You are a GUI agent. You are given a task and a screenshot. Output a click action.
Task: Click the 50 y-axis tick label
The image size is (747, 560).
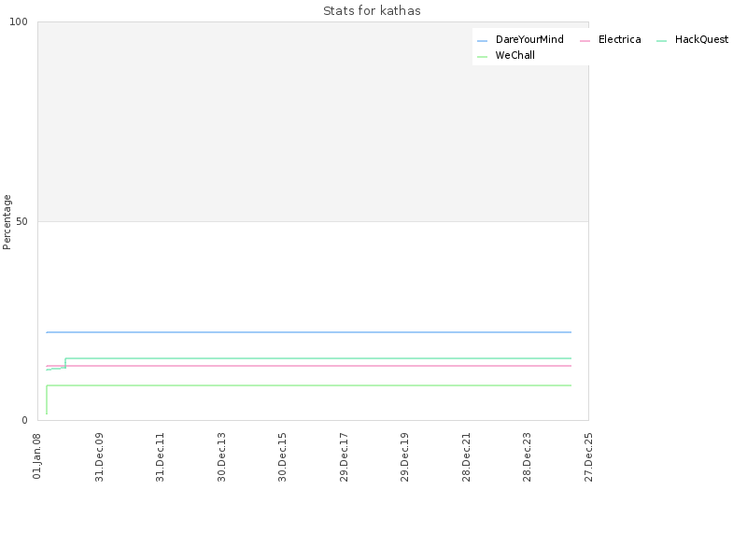point(21,221)
